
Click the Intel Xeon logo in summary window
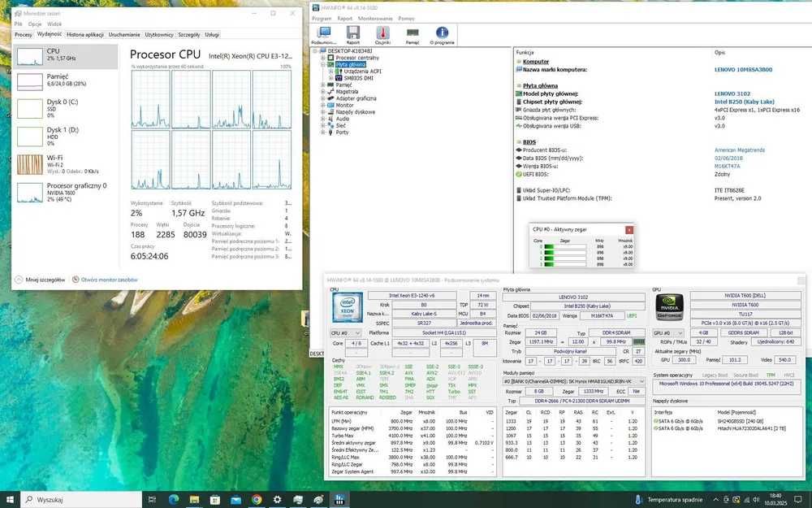coord(347,307)
